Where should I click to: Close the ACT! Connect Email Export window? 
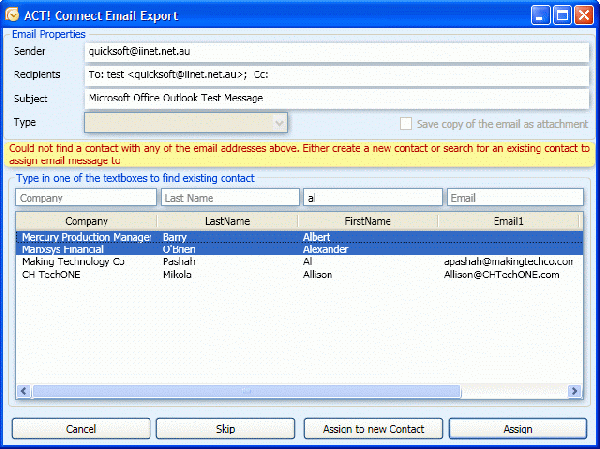tap(584, 15)
